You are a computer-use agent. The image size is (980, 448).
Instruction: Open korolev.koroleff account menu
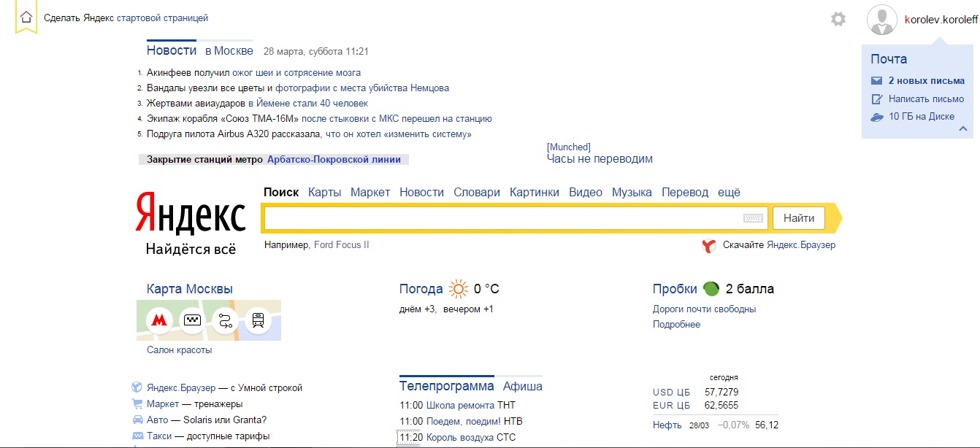click(941, 20)
